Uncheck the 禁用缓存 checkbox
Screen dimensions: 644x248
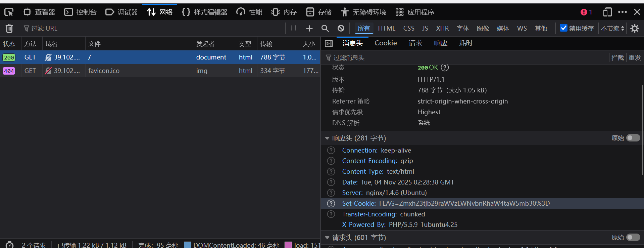click(x=564, y=28)
